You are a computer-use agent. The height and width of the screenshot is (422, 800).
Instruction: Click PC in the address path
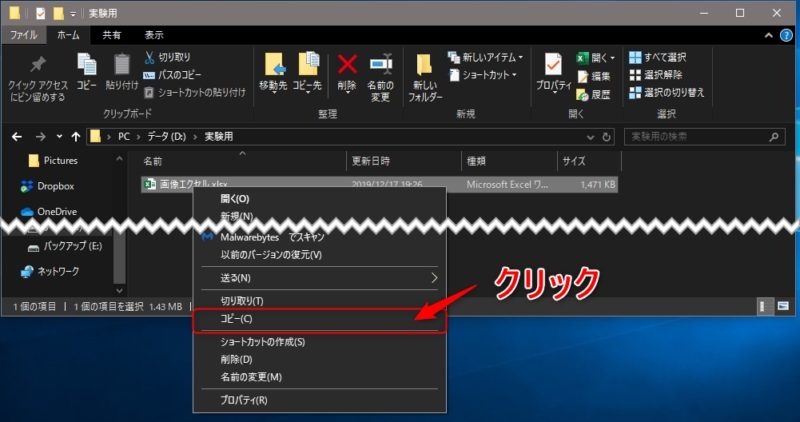coord(123,137)
